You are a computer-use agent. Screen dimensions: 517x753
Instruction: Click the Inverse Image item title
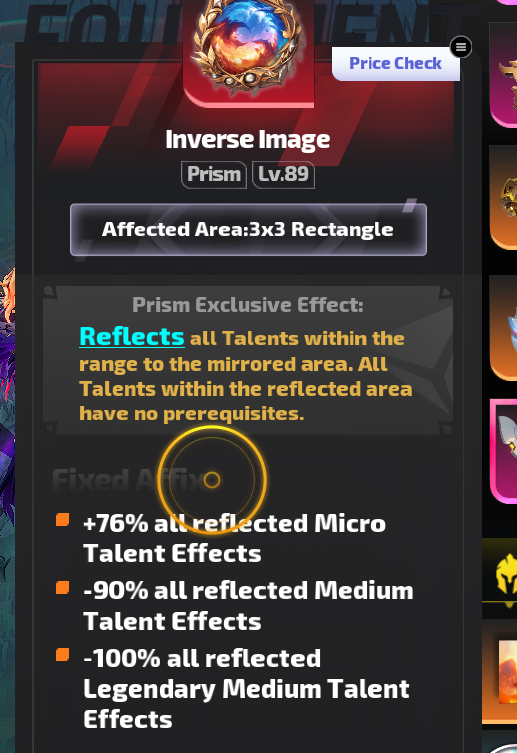[248, 140]
